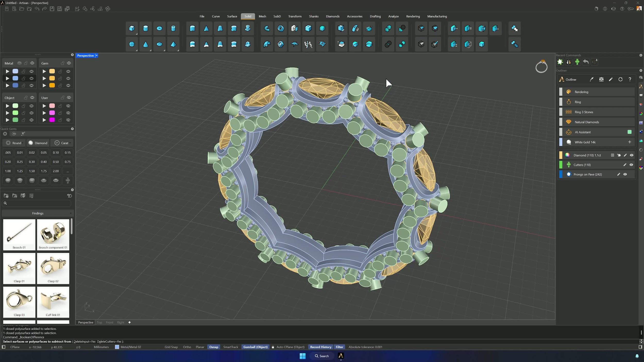Open the Carat unit dropdown
This screenshot has width=644, height=362.
62,143
